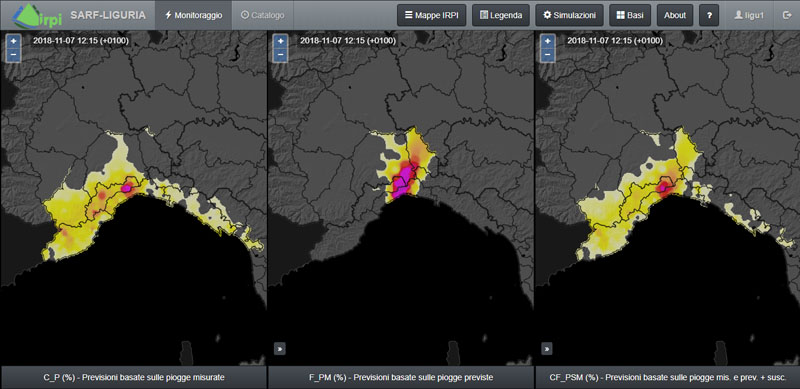Viewport: 800px width, 389px height.
Task: Open the Simulazioni settings
Action: coord(569,15)
